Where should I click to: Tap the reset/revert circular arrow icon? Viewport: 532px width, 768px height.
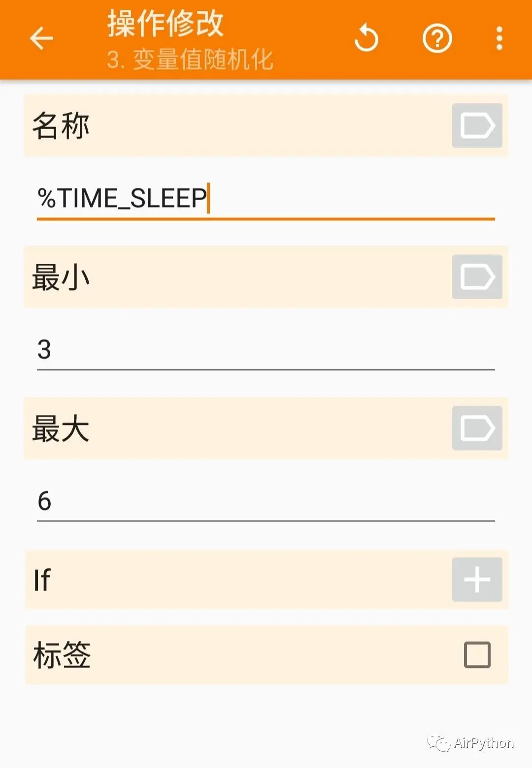(366, 38)
